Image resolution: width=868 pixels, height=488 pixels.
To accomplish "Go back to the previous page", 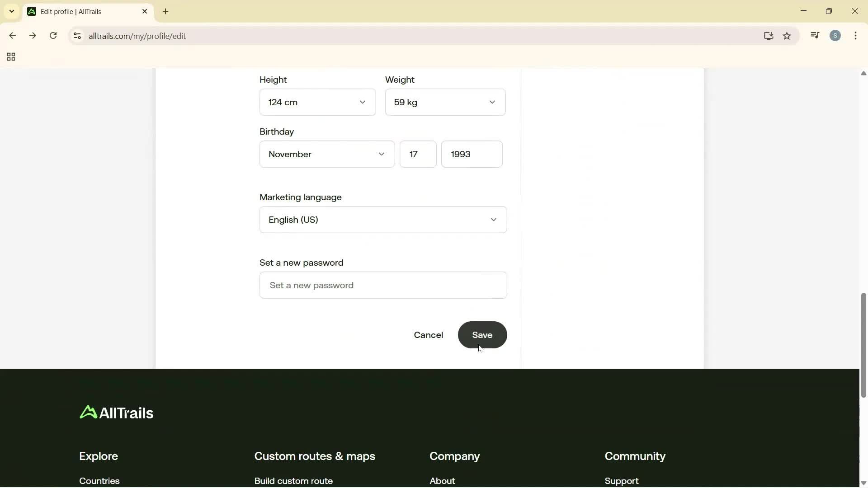I will (12, 36).
